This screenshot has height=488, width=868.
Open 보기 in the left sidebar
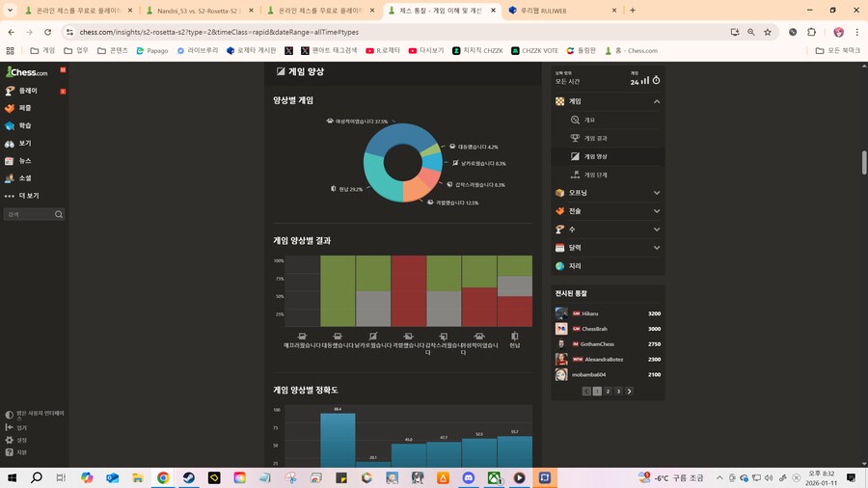tap(25, 143)
